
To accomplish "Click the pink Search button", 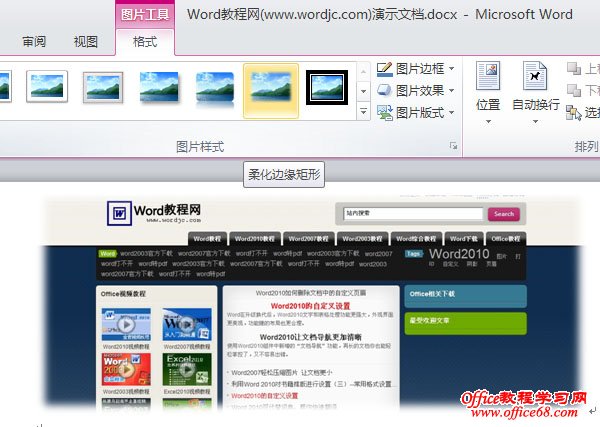I will 504,214.
